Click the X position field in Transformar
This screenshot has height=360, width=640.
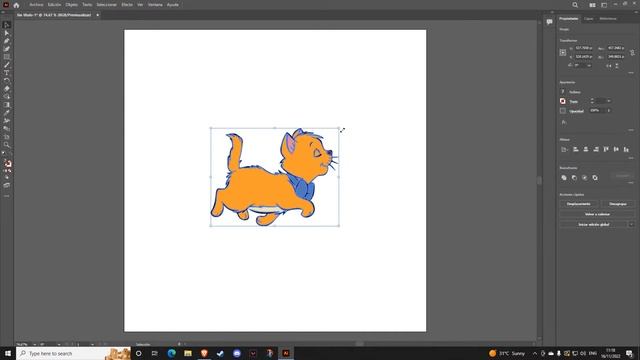click(584, 48)
